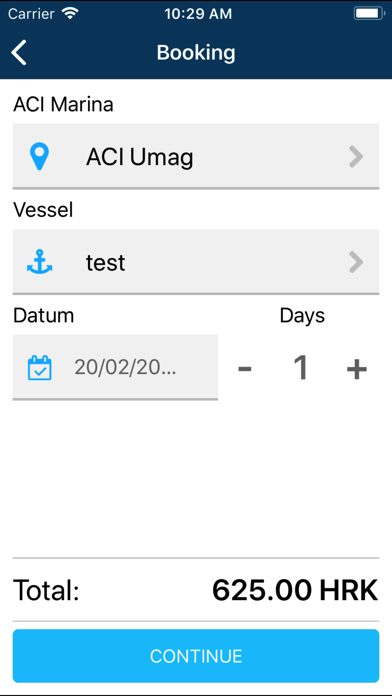Tap the Carrier label in status bar
Viewport: 392px width, 696px height.
[x=33, y=14]
